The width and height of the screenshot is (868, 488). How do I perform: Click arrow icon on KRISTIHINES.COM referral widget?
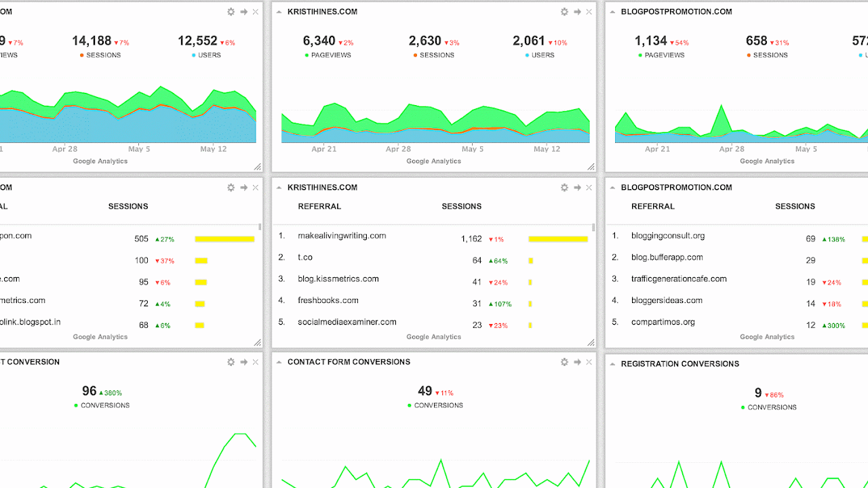click(577, 188)
